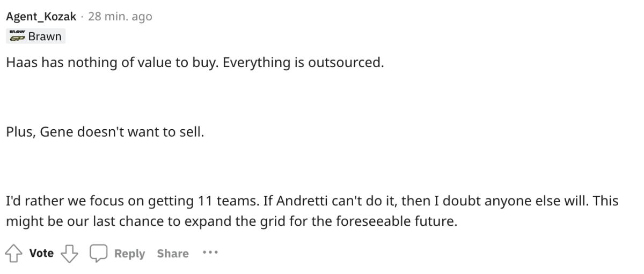Upvote the comment by Agent_Kozak

point(14,253)
